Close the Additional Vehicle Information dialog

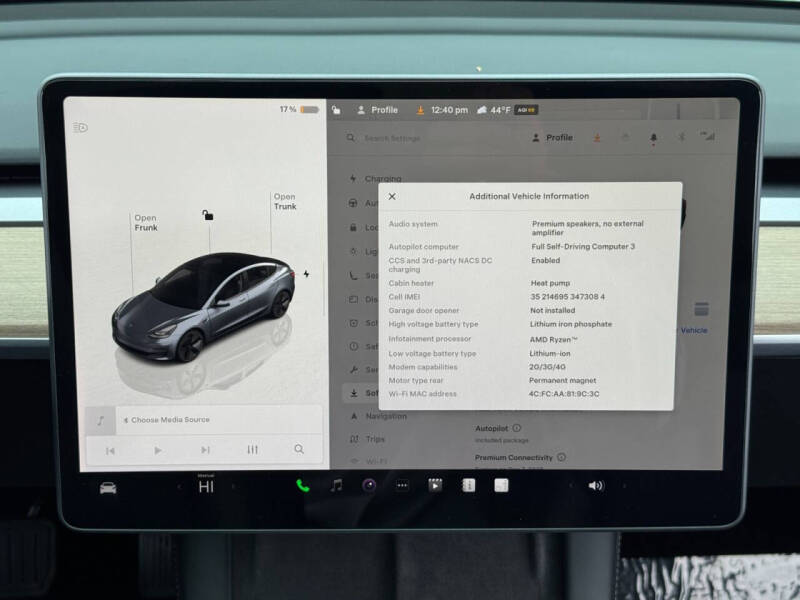tap(393, 196)
